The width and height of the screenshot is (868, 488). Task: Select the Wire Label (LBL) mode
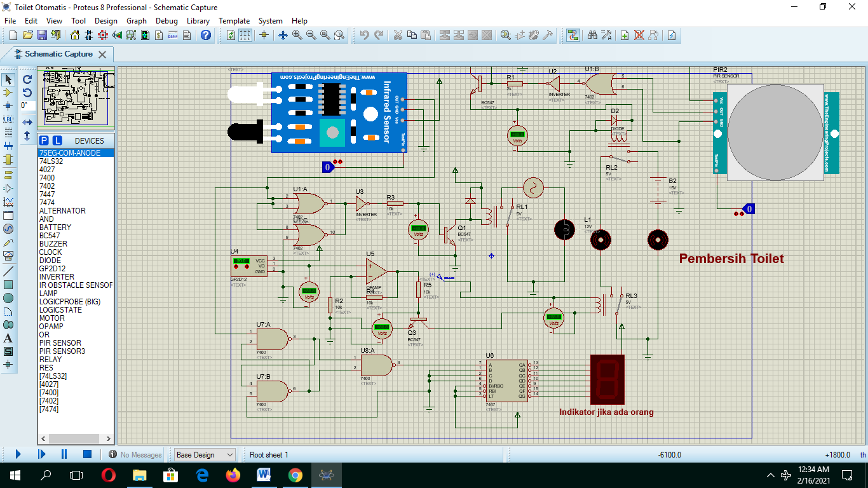8,119
